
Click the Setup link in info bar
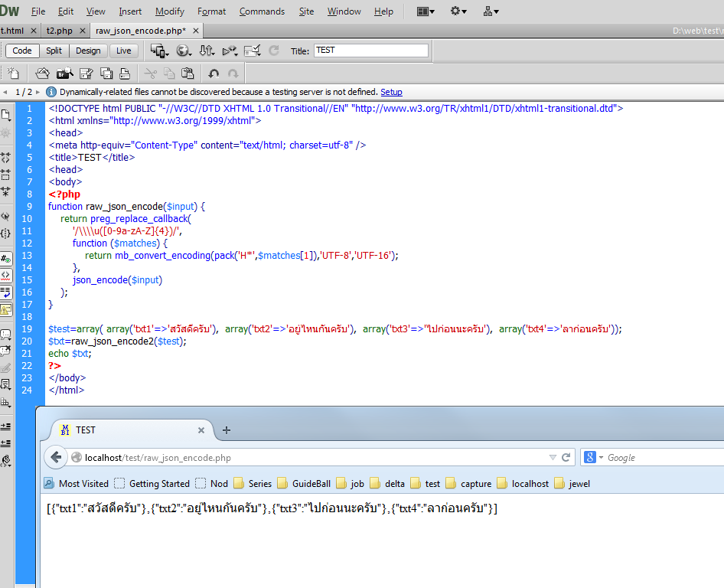tap(391, 92)
